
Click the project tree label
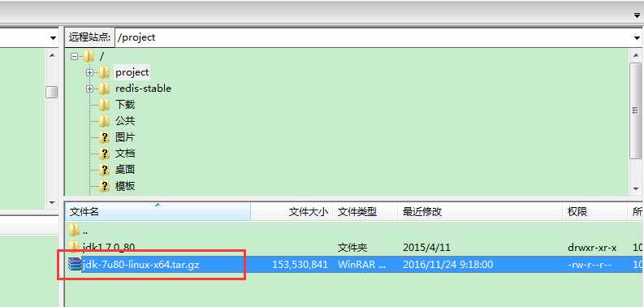coord(132,72)
